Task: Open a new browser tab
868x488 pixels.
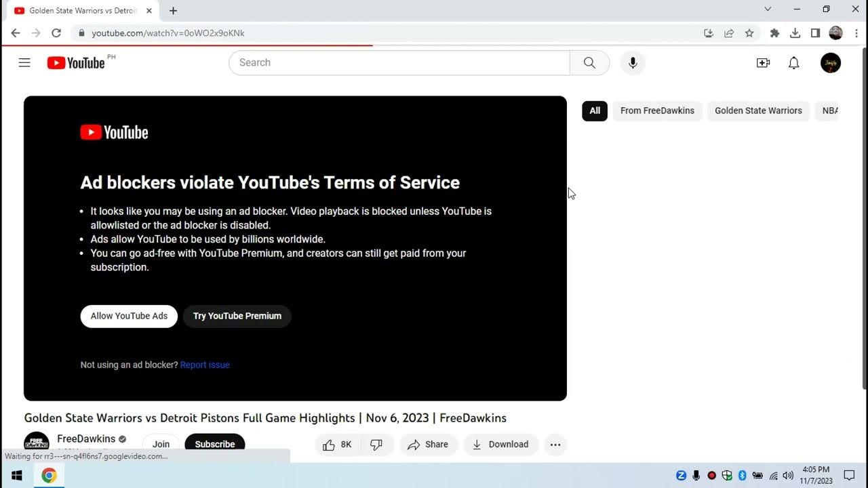Action: click(173, 11)
